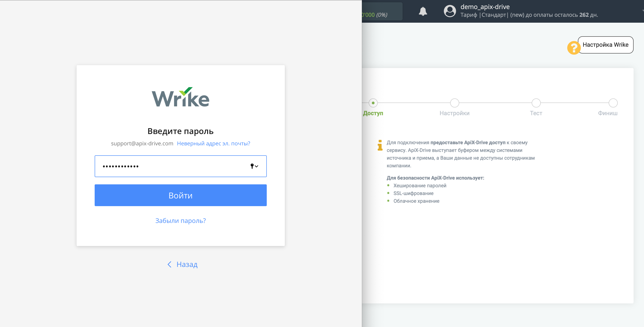The width and height of the screenshot is (644, 327).
Task: Click the Хеширование паролей list item
Action: 420,185
